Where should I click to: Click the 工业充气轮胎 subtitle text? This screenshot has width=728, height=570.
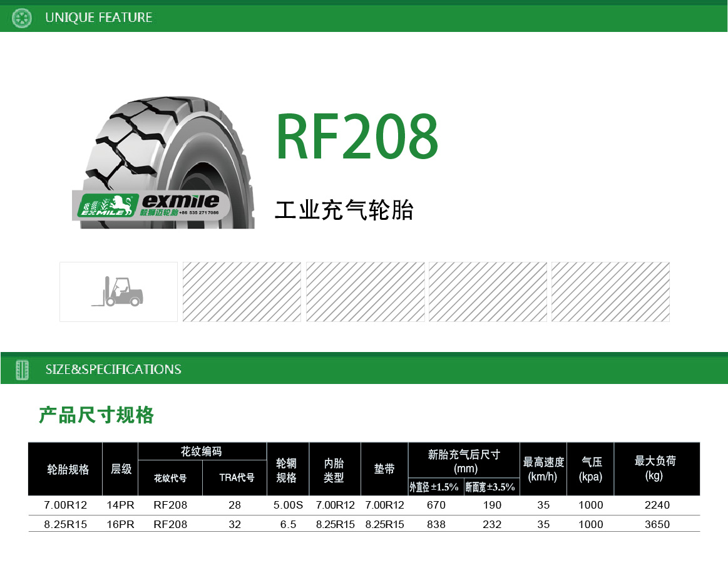(344, 210)
